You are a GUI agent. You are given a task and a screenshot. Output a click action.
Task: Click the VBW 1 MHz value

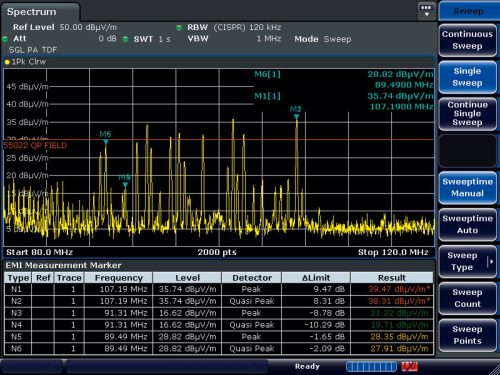coord(269,39)
